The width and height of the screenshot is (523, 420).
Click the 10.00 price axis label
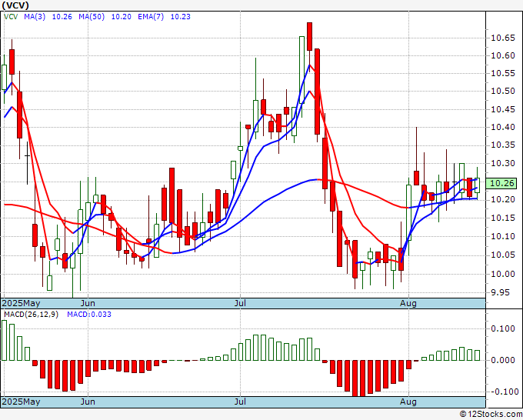click(503, 274)
